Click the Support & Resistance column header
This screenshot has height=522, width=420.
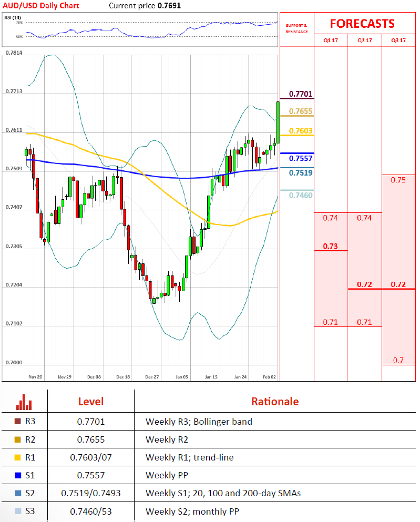[296, 28]
